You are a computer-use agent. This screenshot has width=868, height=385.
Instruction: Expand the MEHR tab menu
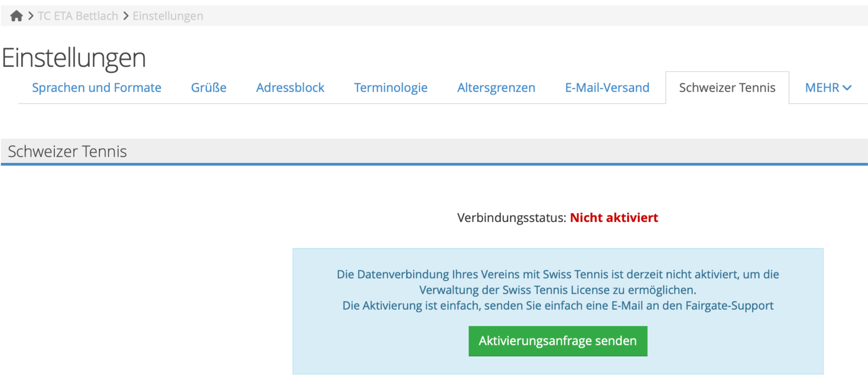pyautogui.click(x=827, y=88)
